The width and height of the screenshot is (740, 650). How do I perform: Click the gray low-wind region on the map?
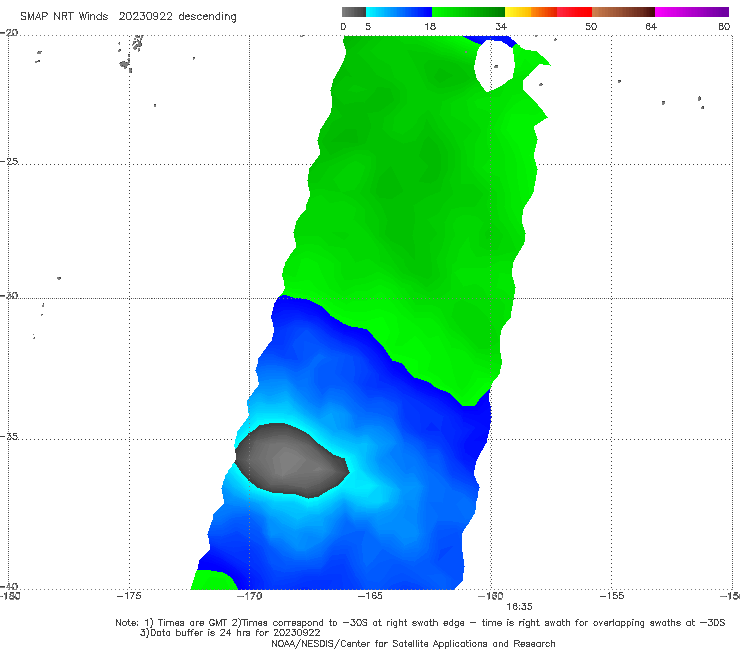tap(290, 460)
